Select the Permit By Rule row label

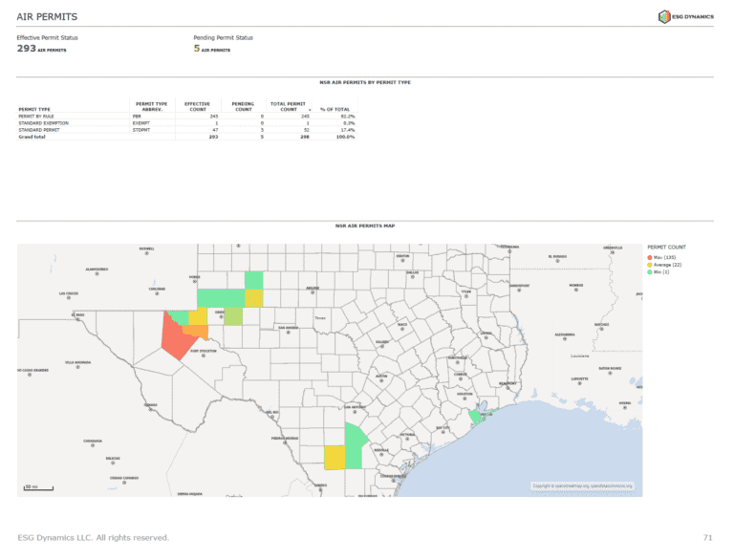point(36,117)
